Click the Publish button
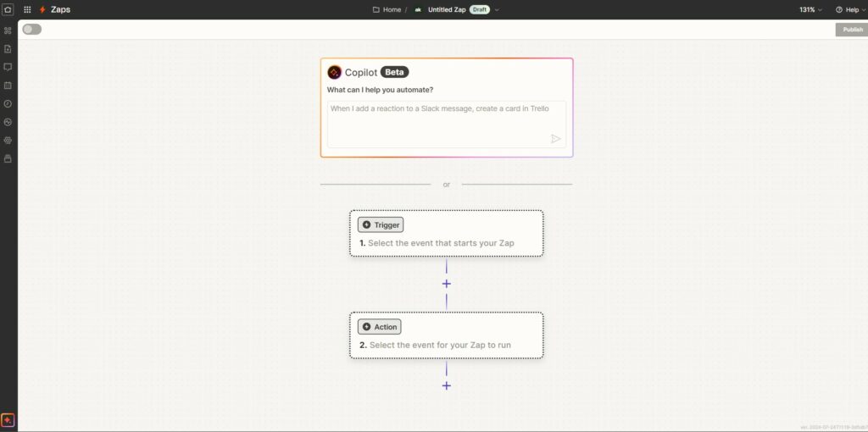868x432 pixels. pos(851,30)
